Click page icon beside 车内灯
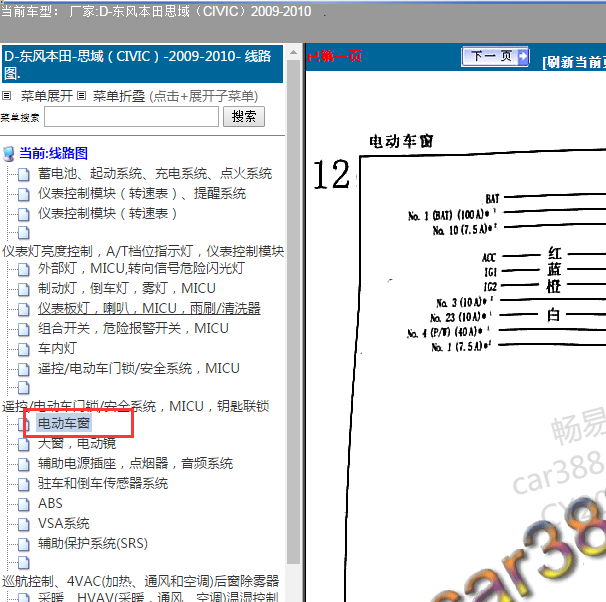Viewport: 606px width, 602px height. [24, 350]
